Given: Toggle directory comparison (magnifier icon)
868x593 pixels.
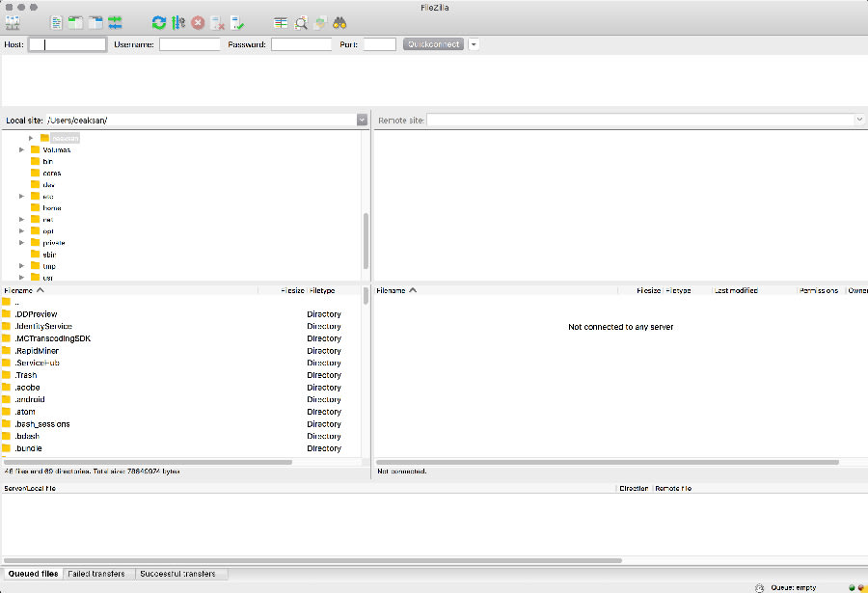Looking at the screenshot, I should [x=301, y=23].
